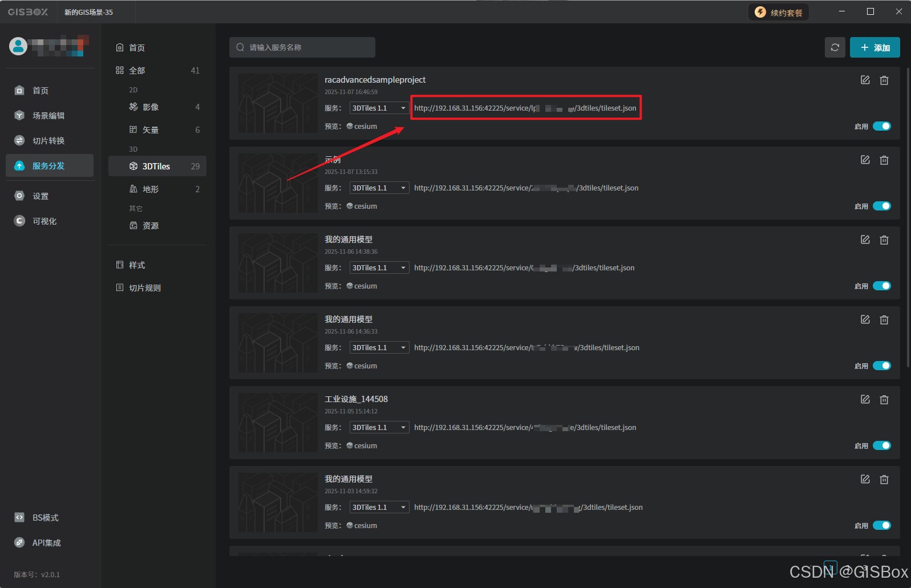This screenshot has width=911, height=588.
Task: Open cesium preview for racadvancedsampleproject
Action: (x=362, y=126)
